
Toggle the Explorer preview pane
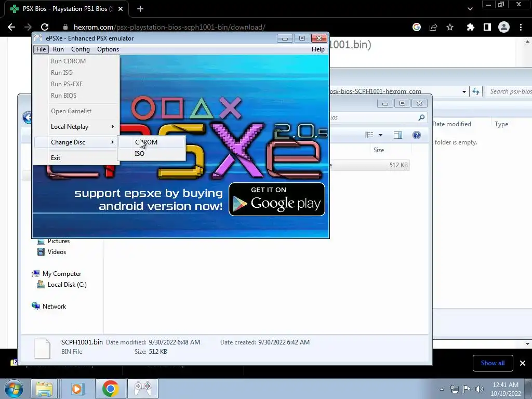tap(397, 135)
